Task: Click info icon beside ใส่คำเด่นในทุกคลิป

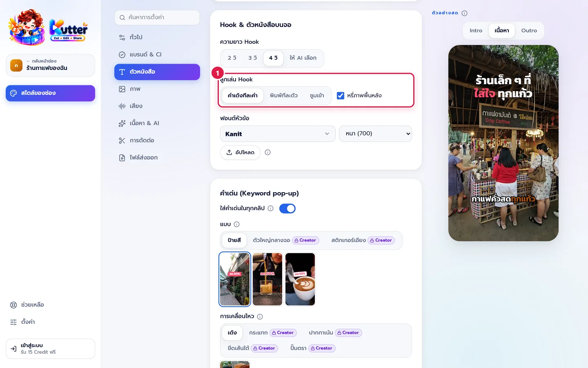Action: [270, 208]
